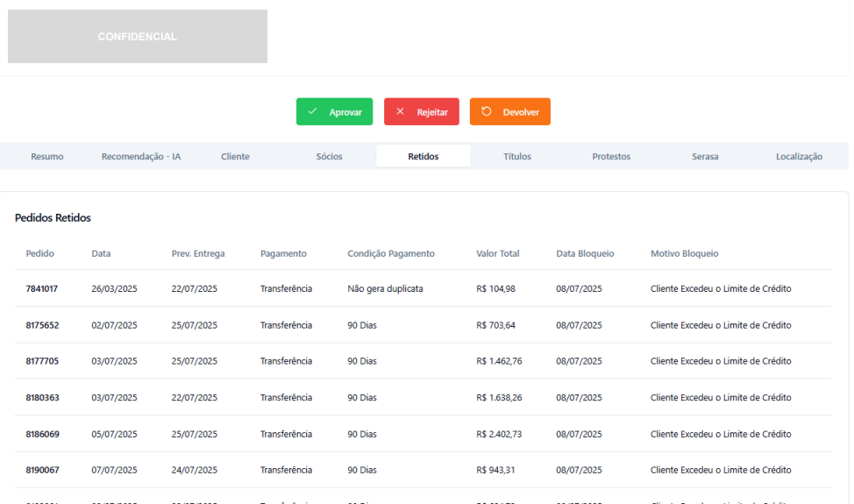
Task: Open the Localização tab
Action: 799,157
